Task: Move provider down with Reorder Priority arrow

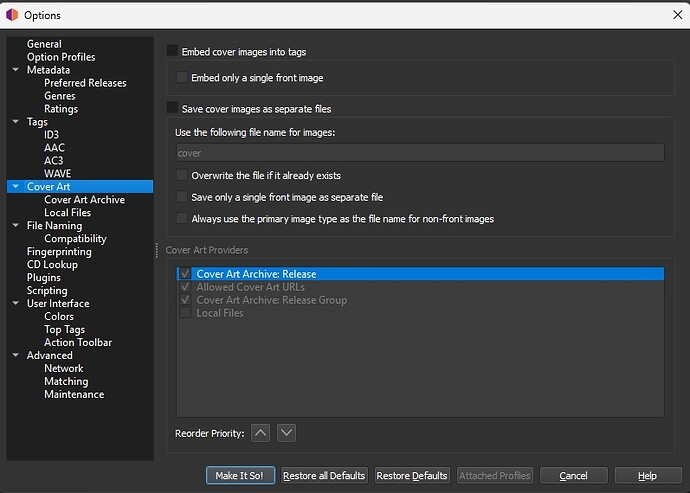Action: coord(286,433)
